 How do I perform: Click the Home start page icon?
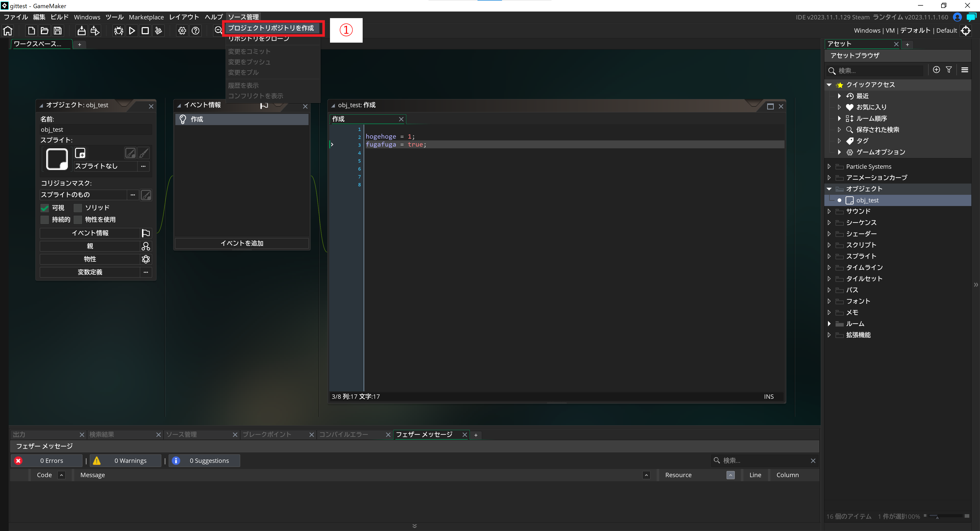click(8, 31)
